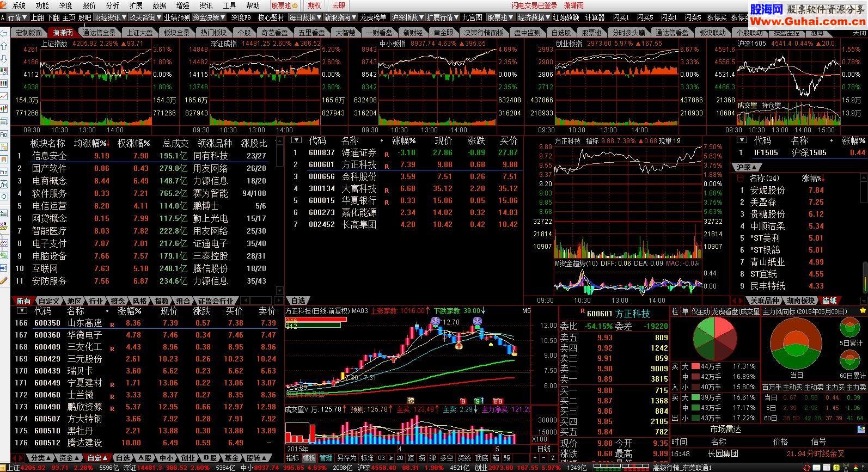Open the 关联品种 tab
The width and height of the screenshot is (868, 472).
(x=765, y=301)
